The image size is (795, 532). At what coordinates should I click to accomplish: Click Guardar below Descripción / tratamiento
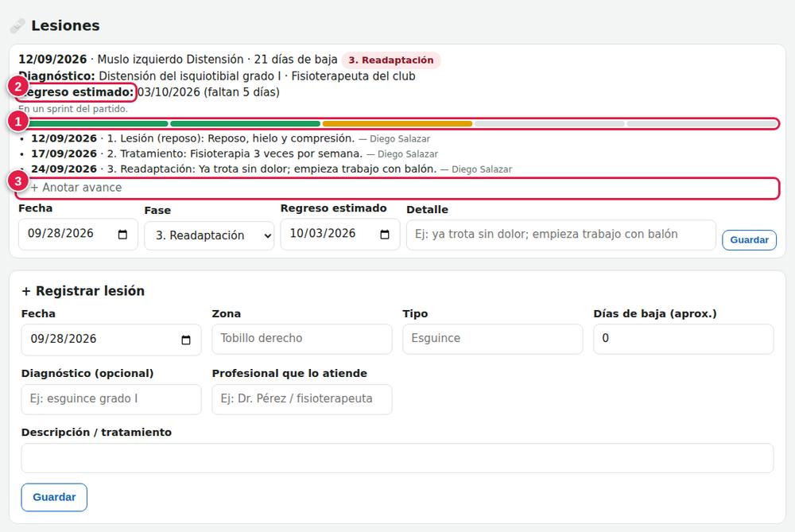(54, 497)
